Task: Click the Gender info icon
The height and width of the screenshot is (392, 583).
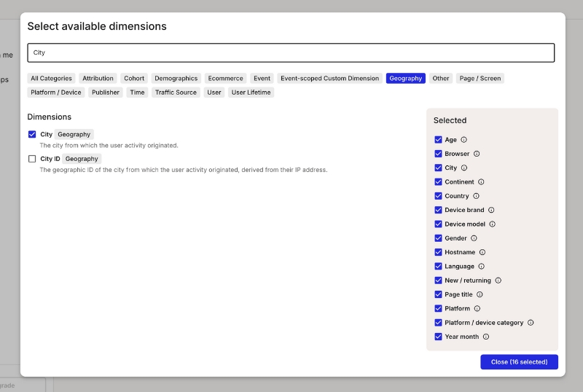Action: 474,238
